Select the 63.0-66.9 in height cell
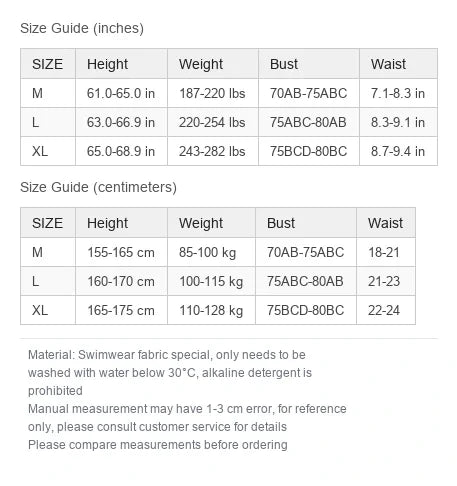The image size is (457, 486). pos(121,122)
